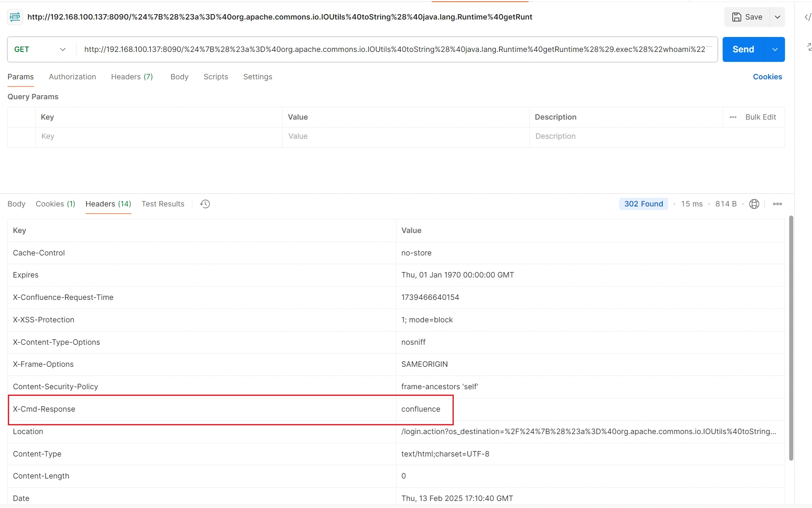The image size is (812, 508).
Task: Click the expand arrows icon at right edge
Action: [809, 47]
